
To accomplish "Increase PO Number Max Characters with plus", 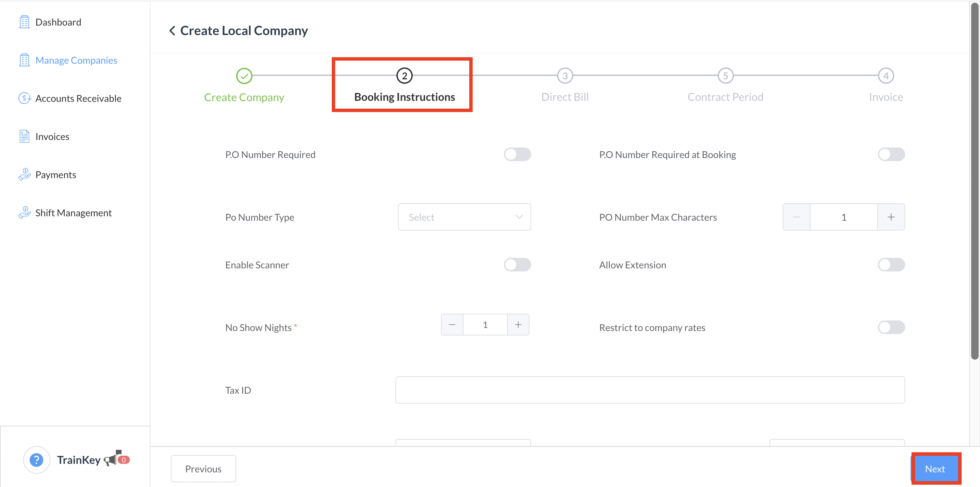I will pyautogui.click(x=891, y=217).
